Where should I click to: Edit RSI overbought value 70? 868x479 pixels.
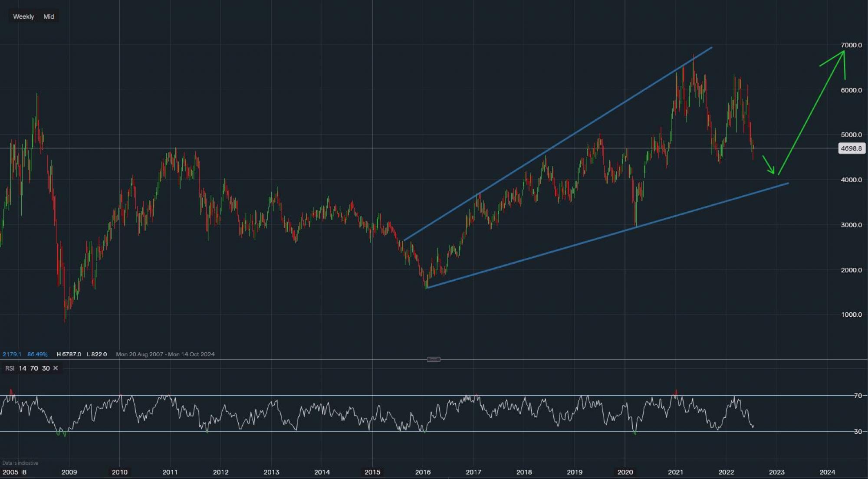point(34,368)
